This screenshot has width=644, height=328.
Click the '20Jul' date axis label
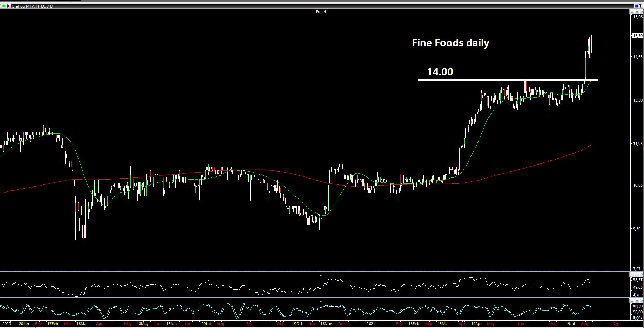tap(206, 324)
